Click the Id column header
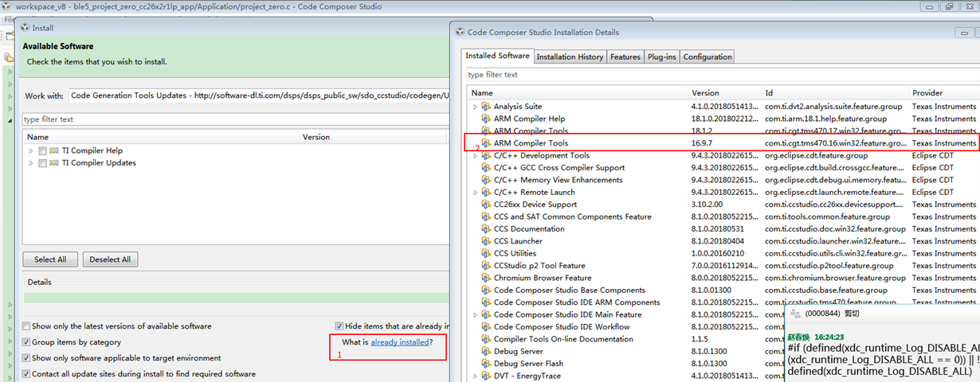The image size is (980, 382). pos(836,93)
